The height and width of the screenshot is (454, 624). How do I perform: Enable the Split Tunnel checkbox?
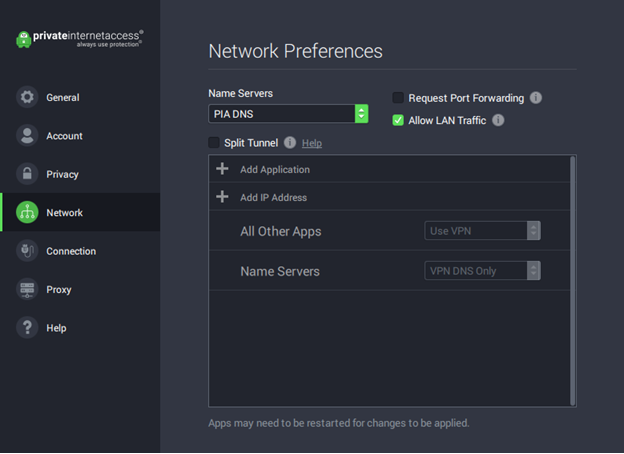(x=214, y=142)
